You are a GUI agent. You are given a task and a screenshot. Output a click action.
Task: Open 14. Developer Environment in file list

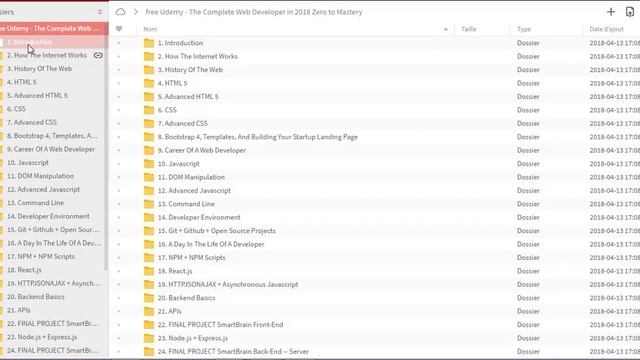click(199, 218)
